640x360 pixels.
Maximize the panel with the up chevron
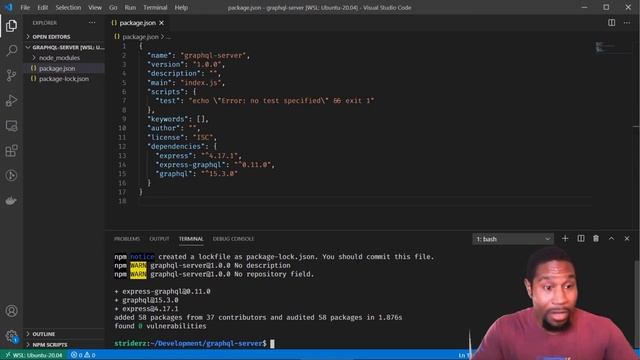(x=611, y=238)
